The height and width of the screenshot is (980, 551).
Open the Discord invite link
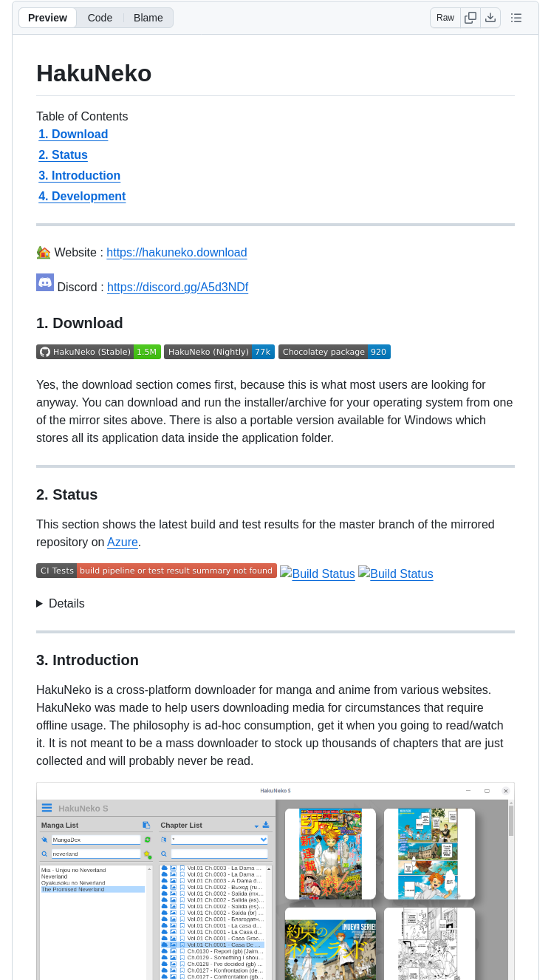[177, 287]
